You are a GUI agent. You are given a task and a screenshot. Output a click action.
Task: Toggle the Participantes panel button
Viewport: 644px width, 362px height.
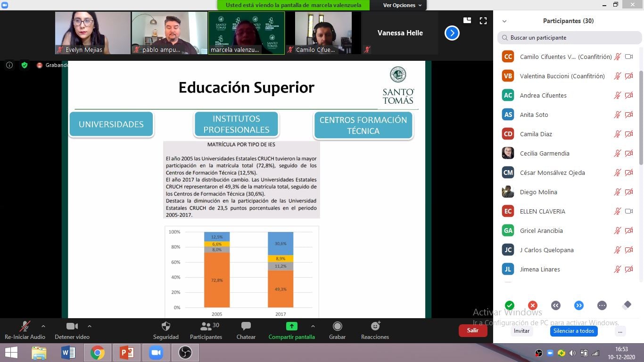[x=206, y=326]
